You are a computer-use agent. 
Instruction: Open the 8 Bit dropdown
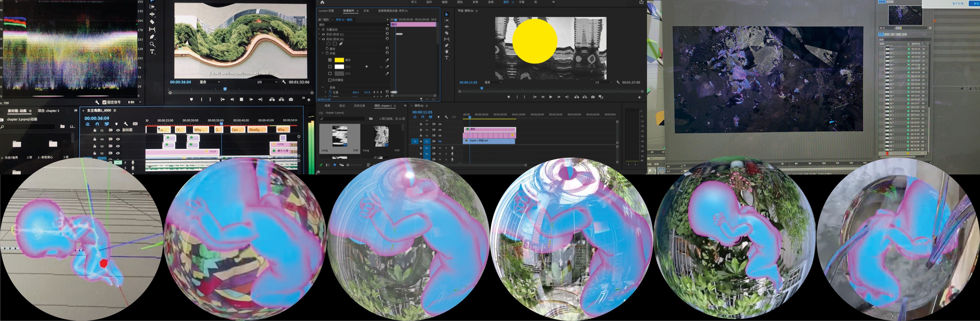[x=135, y=102]
